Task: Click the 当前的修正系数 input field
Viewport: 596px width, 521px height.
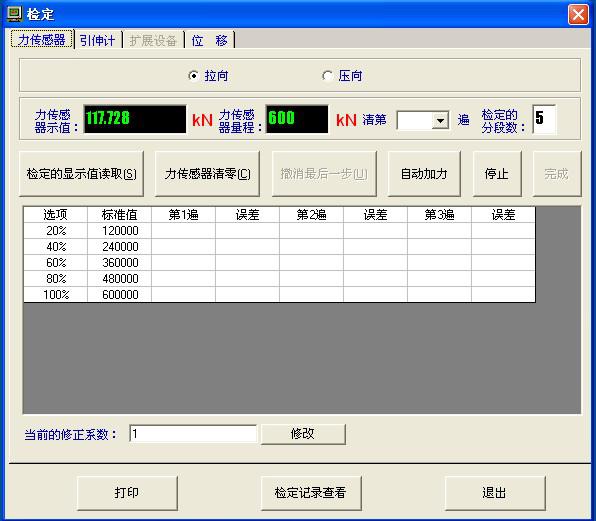Action: click(x=193, y=434)
